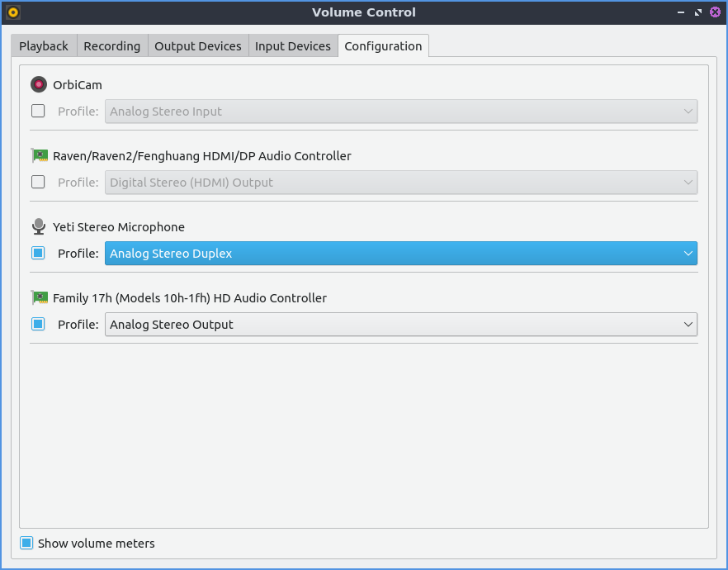Screen dimensions: 728x570
Task: Click the HDMI/DP Audio Controller sound card icon
Action: point(39,155)
